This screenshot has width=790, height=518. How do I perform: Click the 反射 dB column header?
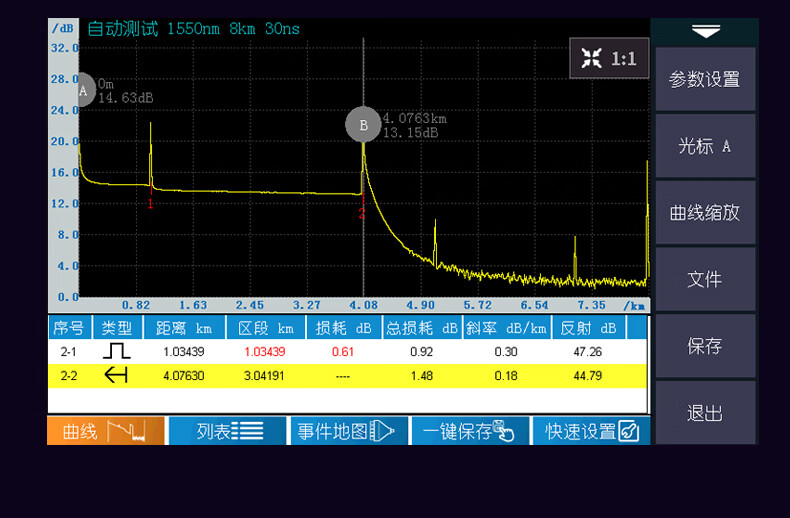[x=588, y=329]
